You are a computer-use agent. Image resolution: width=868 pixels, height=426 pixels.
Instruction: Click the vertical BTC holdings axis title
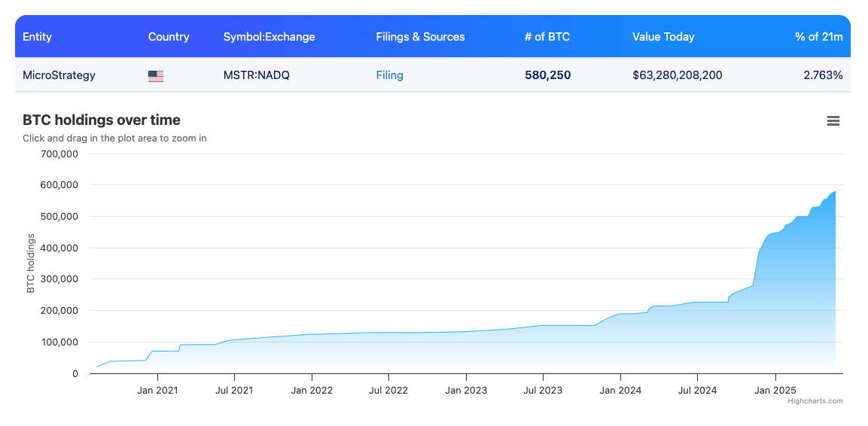[x=31, y=263]
